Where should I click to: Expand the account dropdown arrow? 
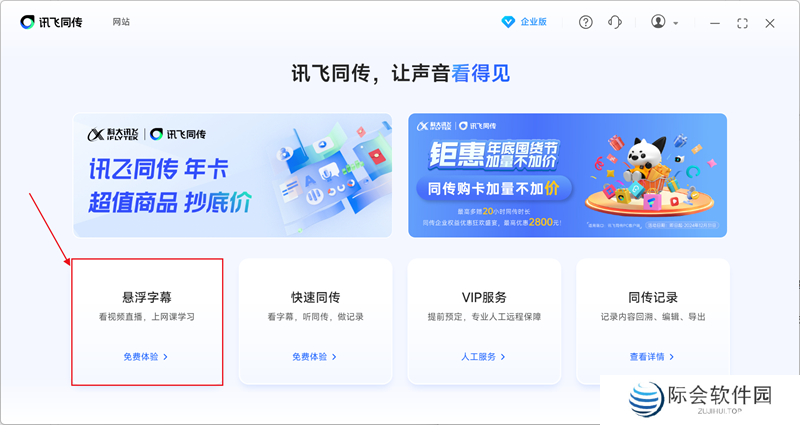click(676, 23)
